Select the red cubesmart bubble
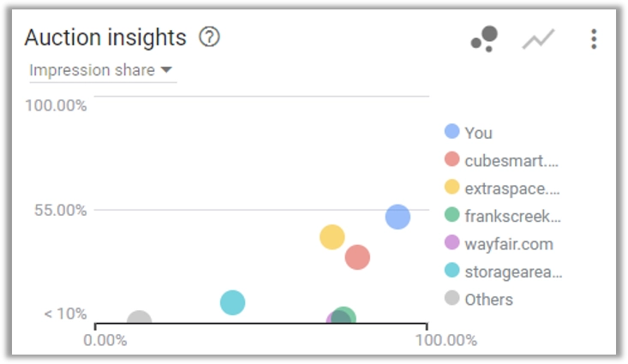Image resolution: width=628 pixels, height=364 pixels. click(x=357, y=257)
